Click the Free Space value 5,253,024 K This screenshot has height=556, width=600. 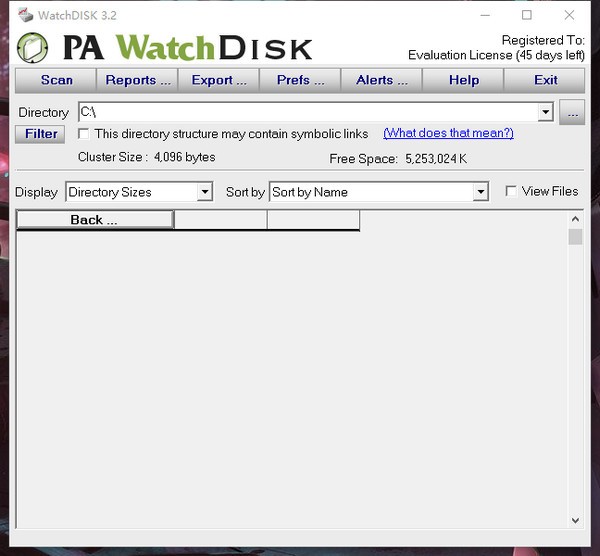click(436, 159)
